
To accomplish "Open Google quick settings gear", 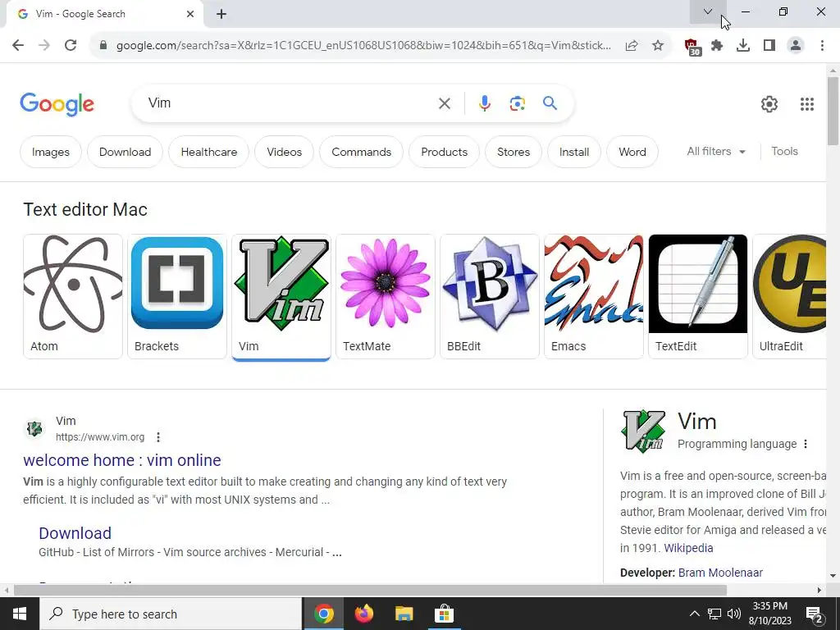I will click(769, 104).
